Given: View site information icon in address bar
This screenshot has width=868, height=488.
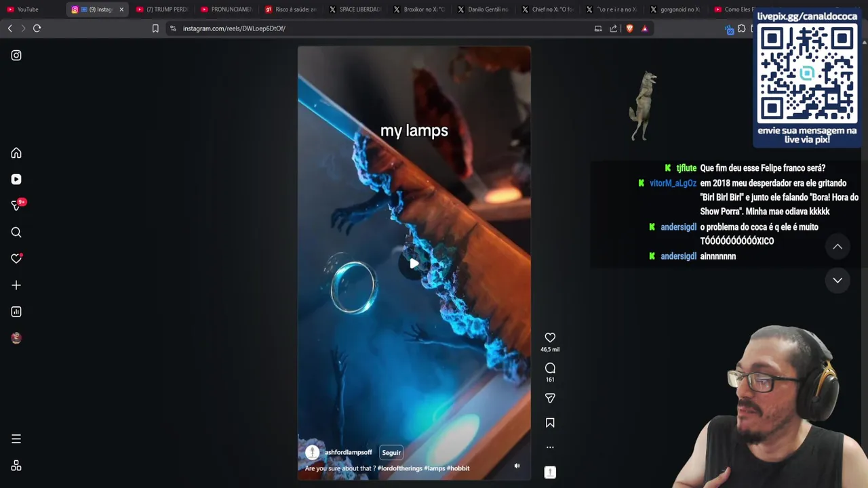Looking at the screenshot, I should pos(173,28).
